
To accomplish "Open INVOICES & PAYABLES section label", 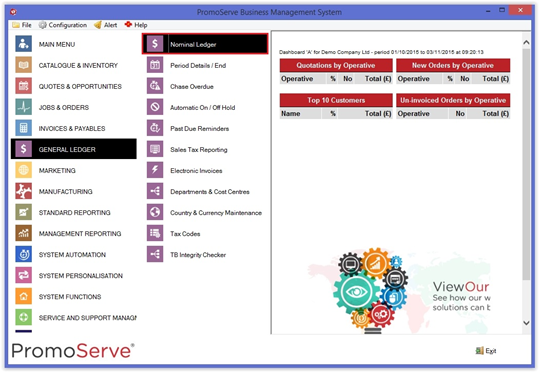I will (72, 128).
